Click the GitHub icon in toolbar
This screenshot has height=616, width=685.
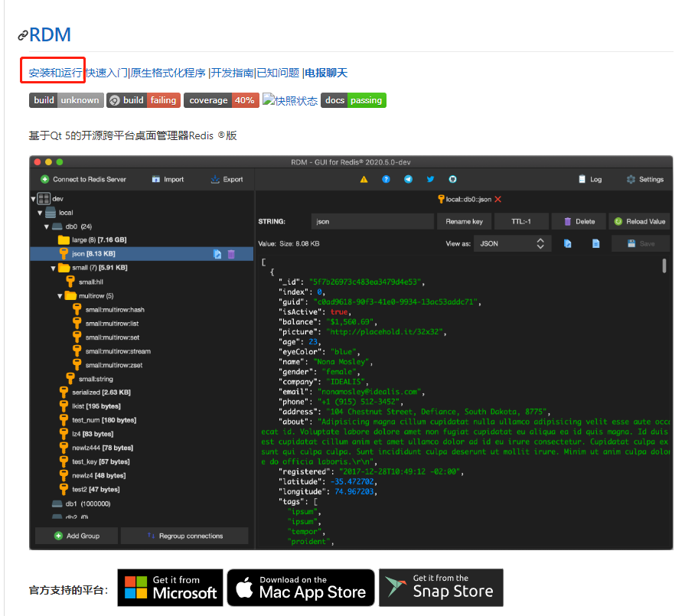452,179
